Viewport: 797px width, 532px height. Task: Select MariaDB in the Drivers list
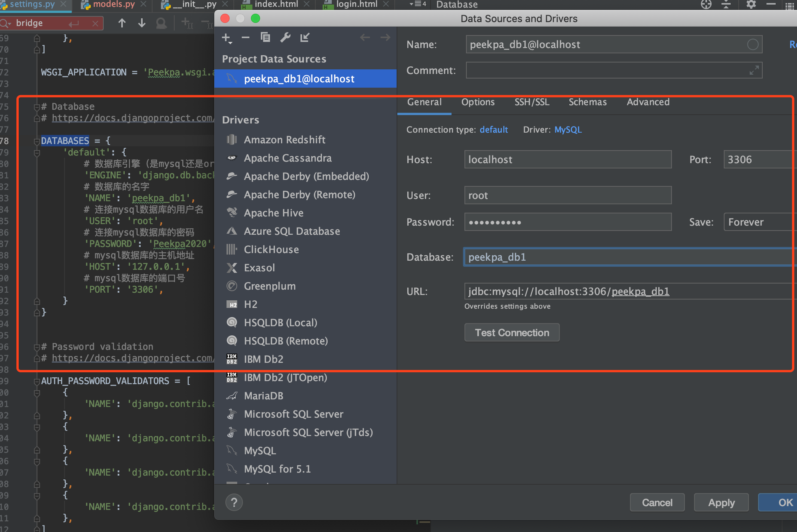(264, 396)
